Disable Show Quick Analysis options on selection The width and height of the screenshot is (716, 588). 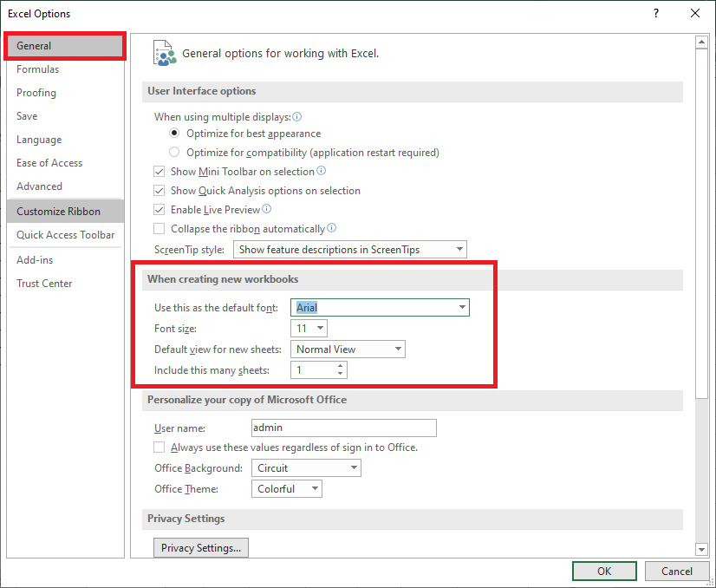point(159,190)
